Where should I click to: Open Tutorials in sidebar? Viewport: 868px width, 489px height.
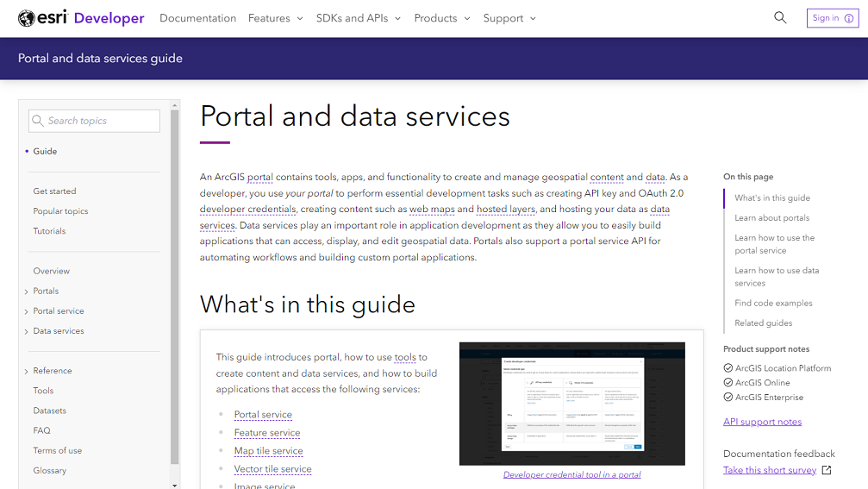click(x=49, y=231)
